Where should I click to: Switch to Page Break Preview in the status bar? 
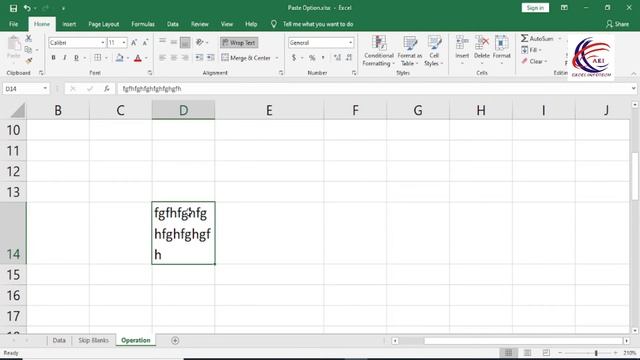[546, 353]
